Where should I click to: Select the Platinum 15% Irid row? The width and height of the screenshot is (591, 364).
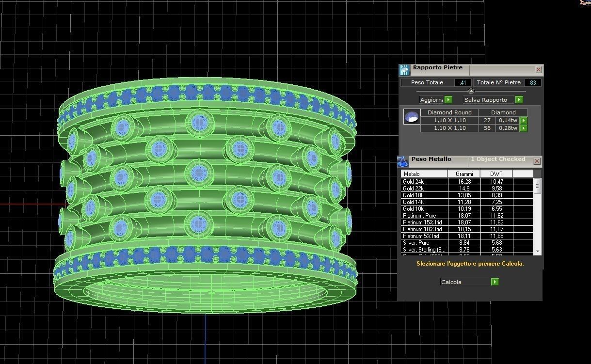pos(467,222)
